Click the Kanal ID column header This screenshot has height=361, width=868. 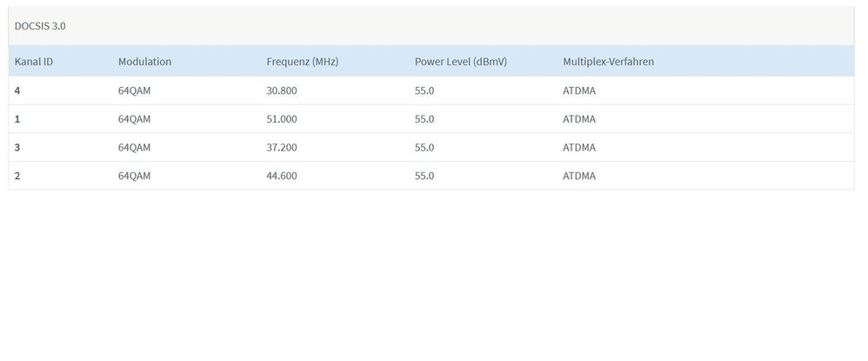coord(34,62)
